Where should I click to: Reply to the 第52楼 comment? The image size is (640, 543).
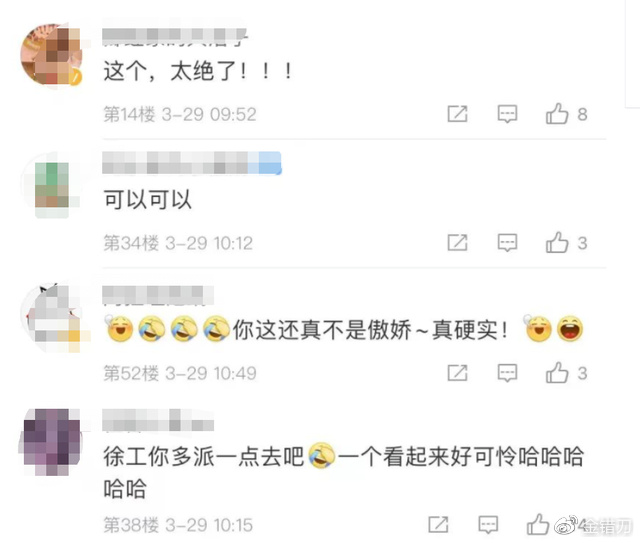(507, 373)
